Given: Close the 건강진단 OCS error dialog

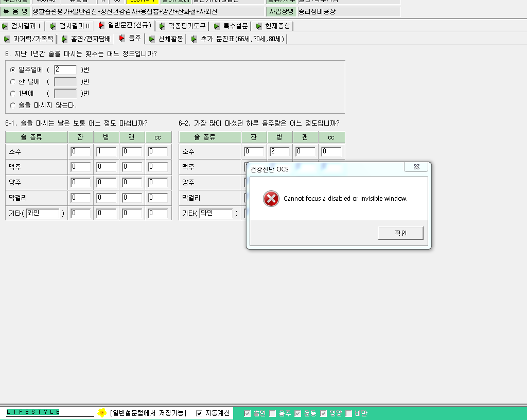Looking at the screenshot, I should [416, 167].
